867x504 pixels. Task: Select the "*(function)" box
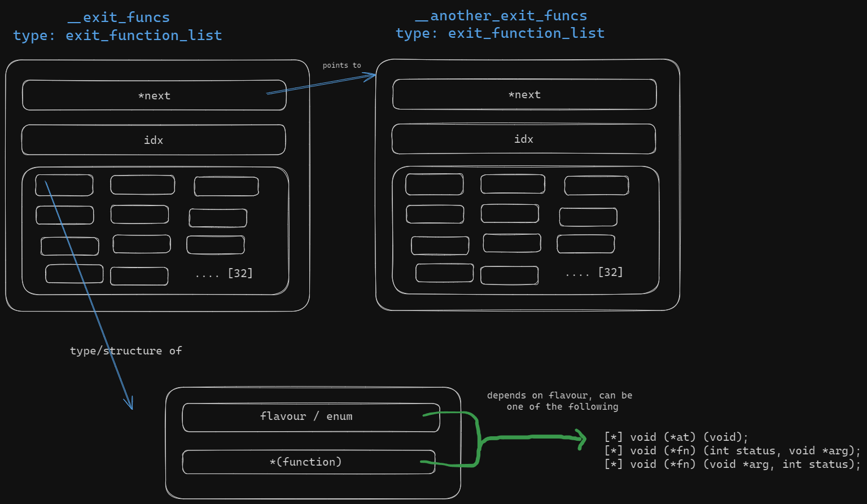306,462
